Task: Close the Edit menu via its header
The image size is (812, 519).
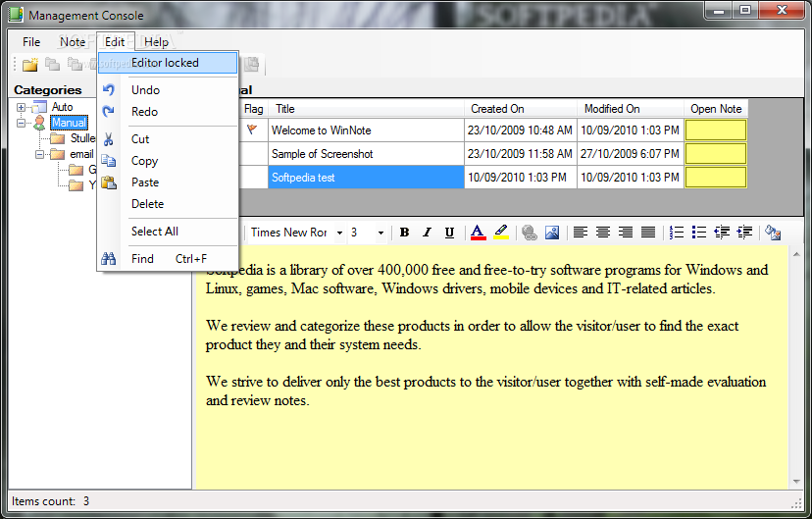Action: [x=115, y=42]
